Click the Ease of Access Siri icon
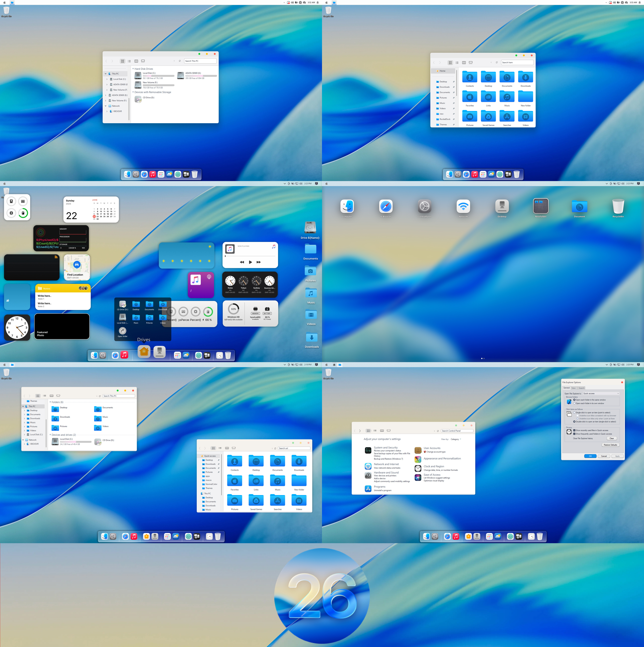This screenshot has width=644, height=647. [x=418, y=478]
